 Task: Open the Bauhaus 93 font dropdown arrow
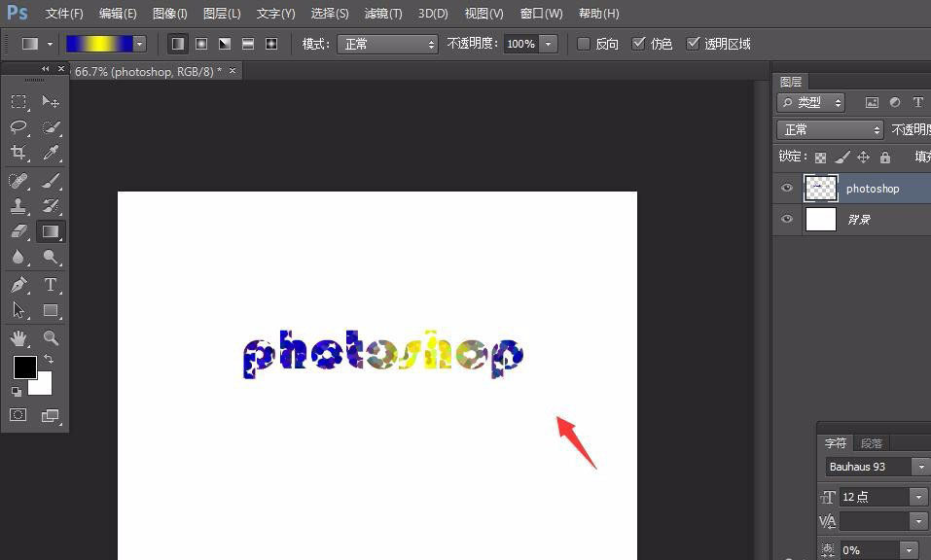tap(921, 467)
